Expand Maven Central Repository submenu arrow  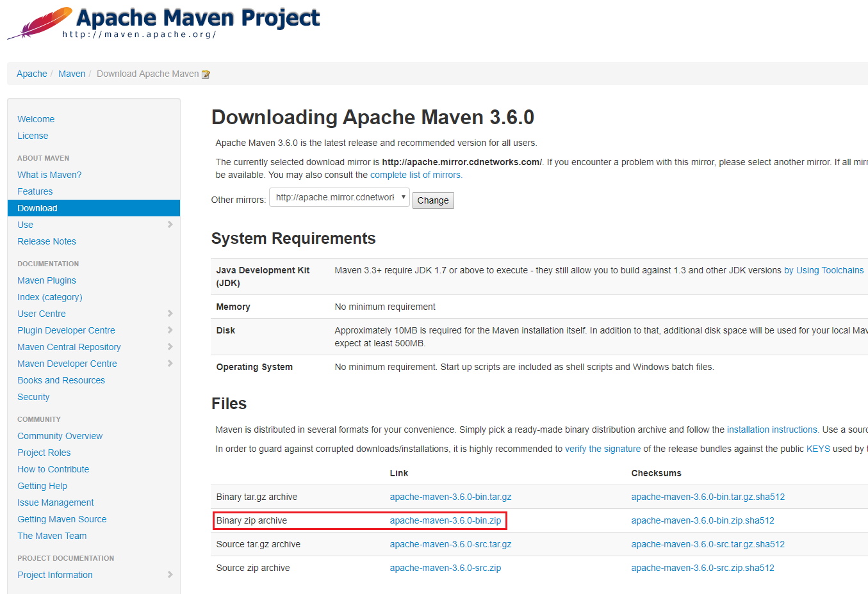click(170, 347)
